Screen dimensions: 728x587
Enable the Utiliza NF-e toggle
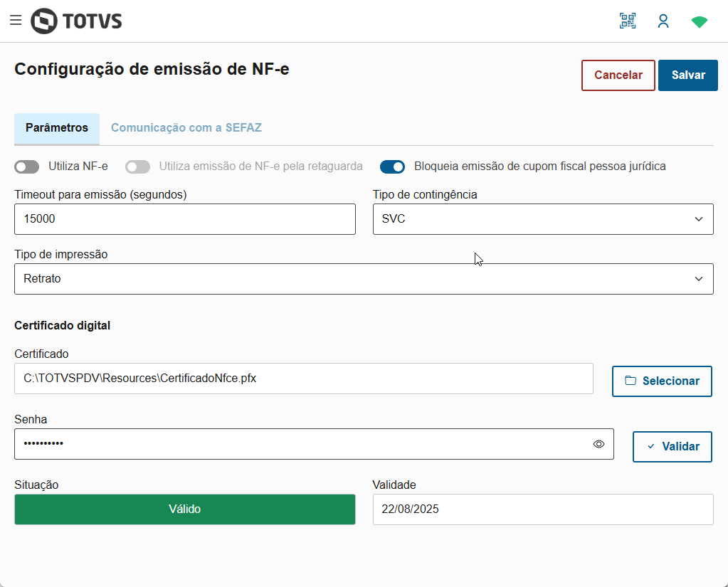click(x=27, y=166)
